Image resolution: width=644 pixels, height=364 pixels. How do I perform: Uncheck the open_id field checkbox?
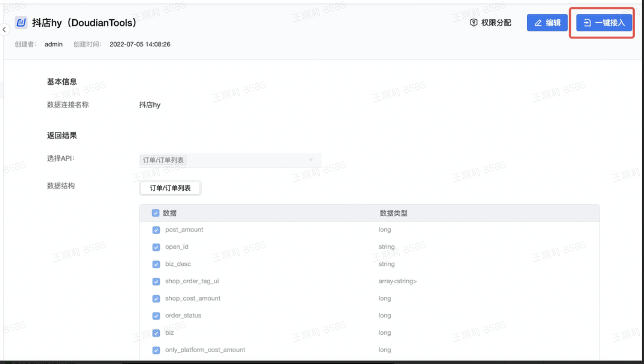coord(156,247)
